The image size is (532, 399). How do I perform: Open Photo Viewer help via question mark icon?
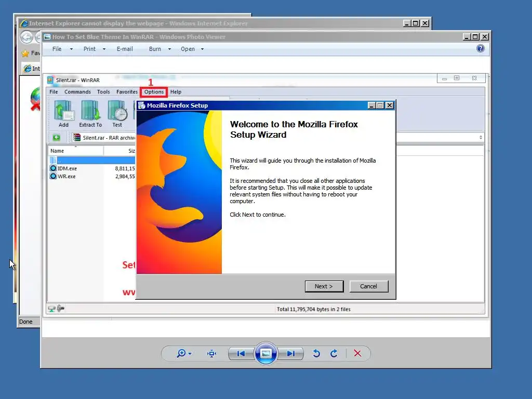(481, 48)
